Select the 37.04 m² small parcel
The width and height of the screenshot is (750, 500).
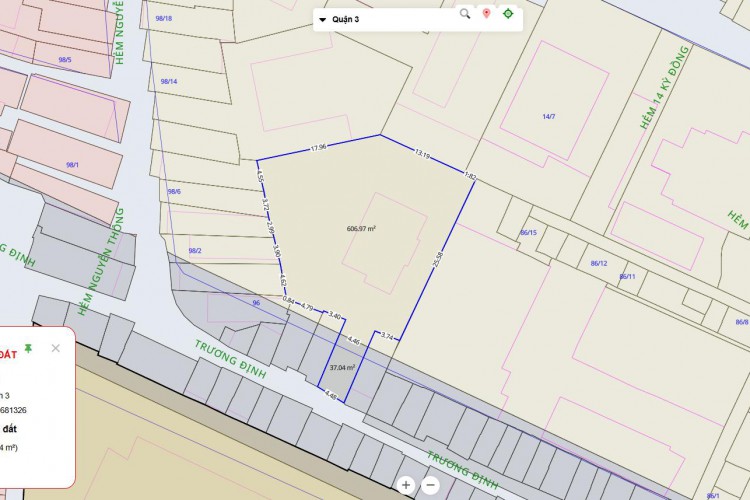coord(343,368)
